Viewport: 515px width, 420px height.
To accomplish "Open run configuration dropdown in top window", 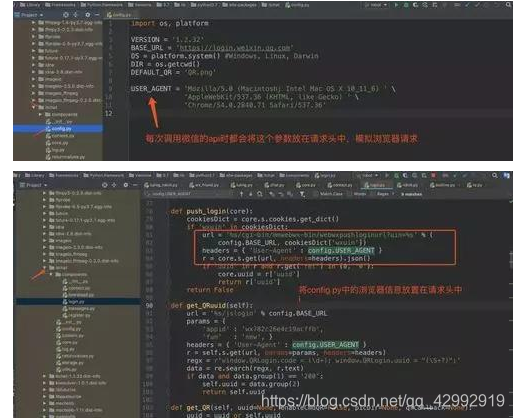I will 375,5.
